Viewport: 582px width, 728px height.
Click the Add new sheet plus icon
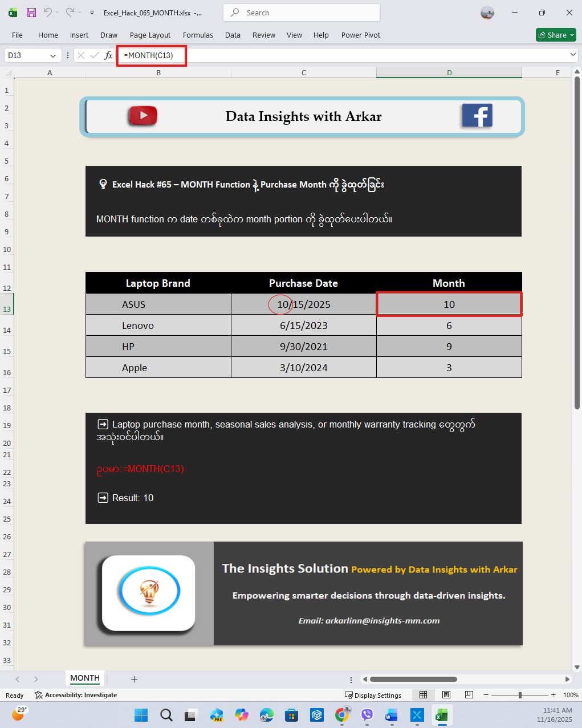pyautogui.click(x=134, y=679)
